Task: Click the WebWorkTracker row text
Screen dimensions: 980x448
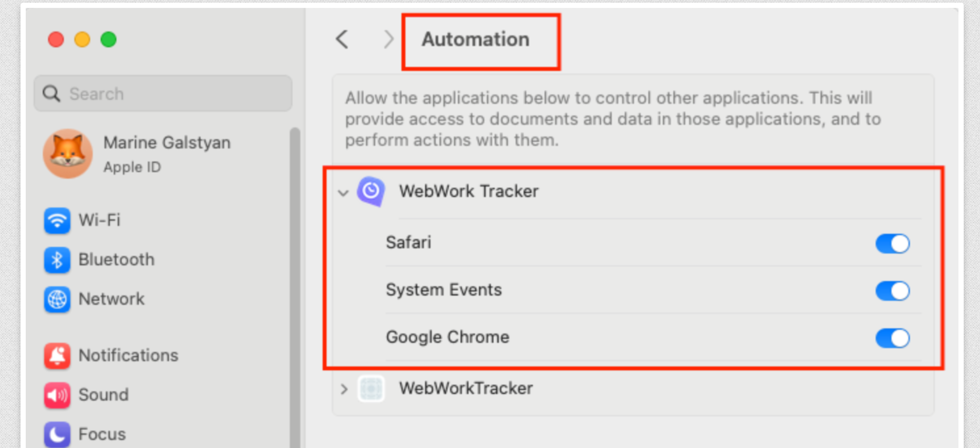Action: tap(466, 389)
